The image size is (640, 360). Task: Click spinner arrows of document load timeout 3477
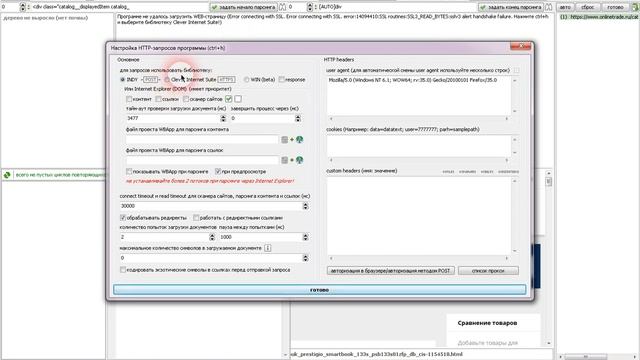(x=223, y=118)
